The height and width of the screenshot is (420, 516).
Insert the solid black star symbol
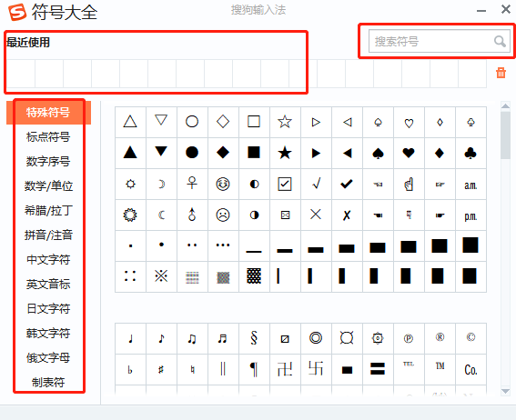coord(285,153)
